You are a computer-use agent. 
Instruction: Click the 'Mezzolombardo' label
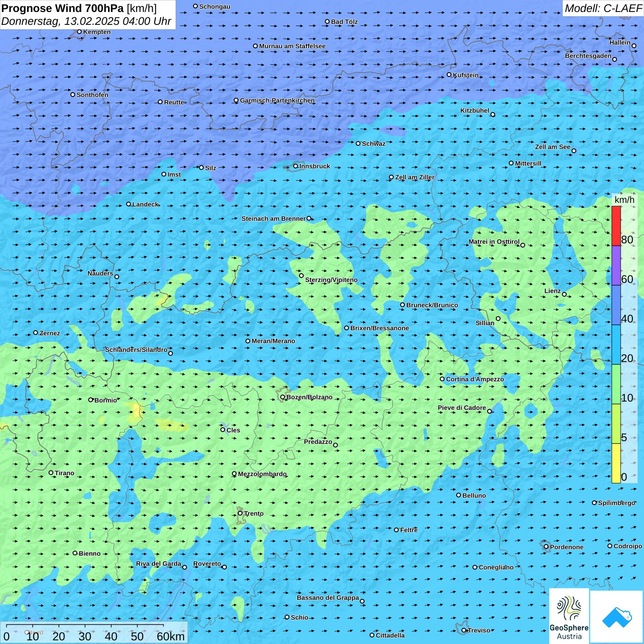point(262,474)
